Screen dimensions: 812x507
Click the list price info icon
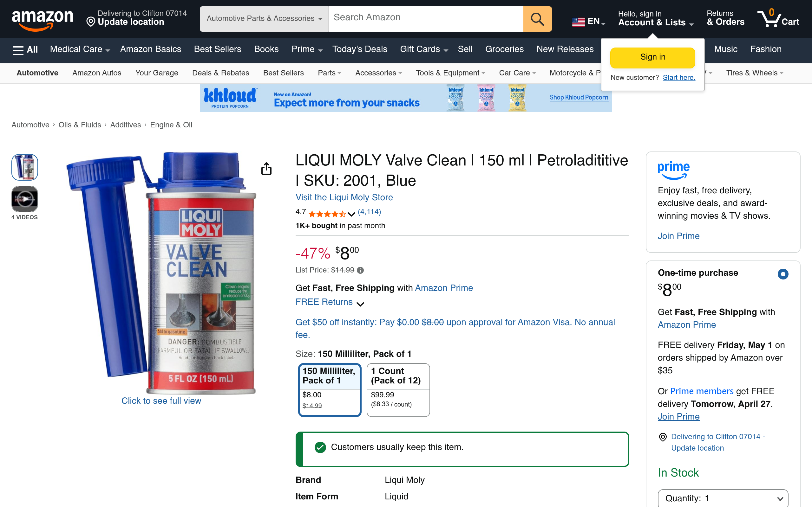pos(360,270)
